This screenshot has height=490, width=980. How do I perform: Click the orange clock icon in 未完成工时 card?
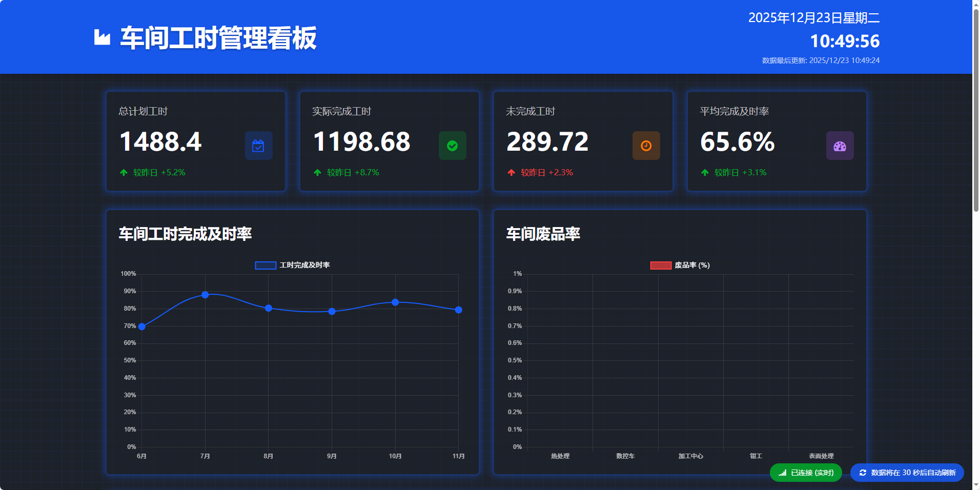(x=646, y=146)
